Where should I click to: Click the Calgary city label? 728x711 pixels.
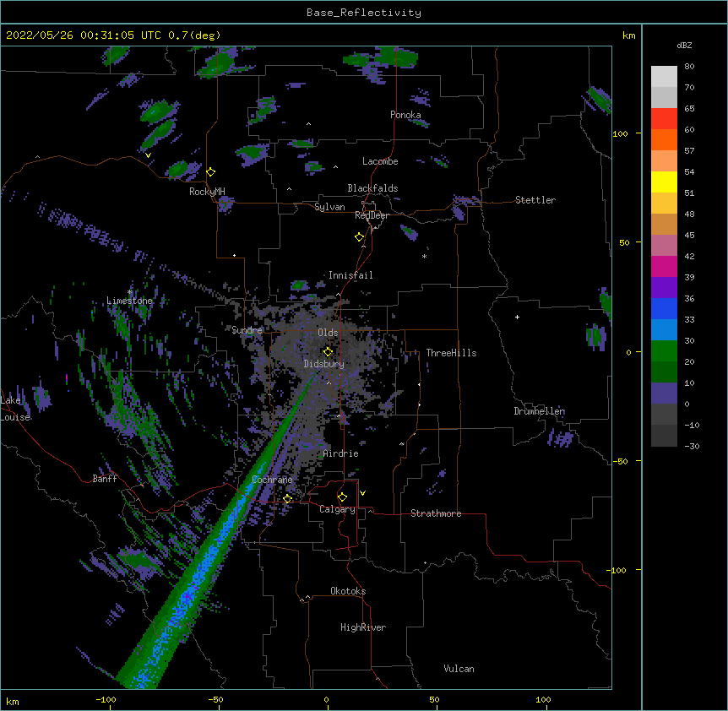coord(338,509)
